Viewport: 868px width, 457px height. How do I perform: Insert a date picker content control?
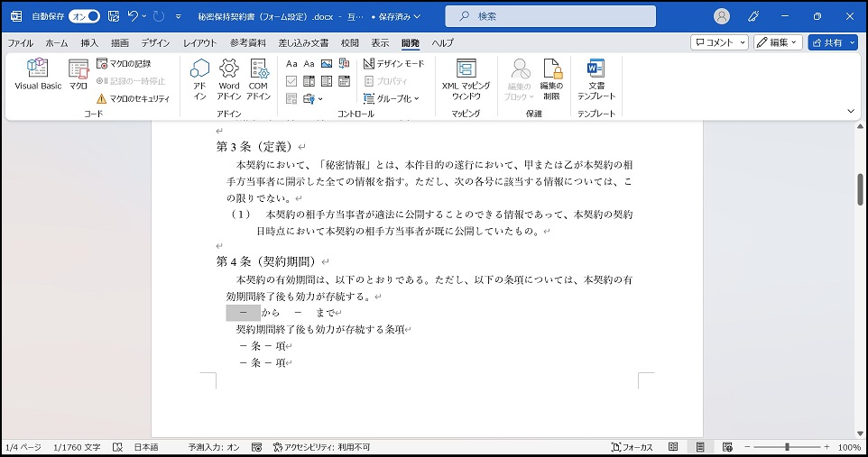point(345,81)
